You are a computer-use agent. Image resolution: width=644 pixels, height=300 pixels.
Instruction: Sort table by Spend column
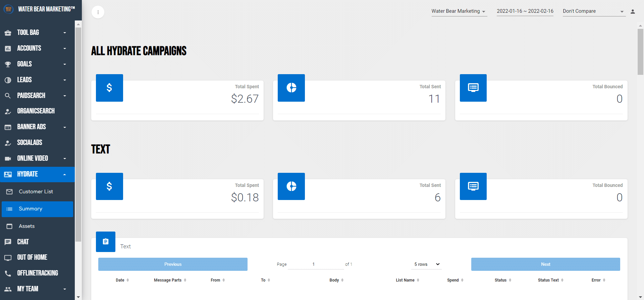(455, 280)
